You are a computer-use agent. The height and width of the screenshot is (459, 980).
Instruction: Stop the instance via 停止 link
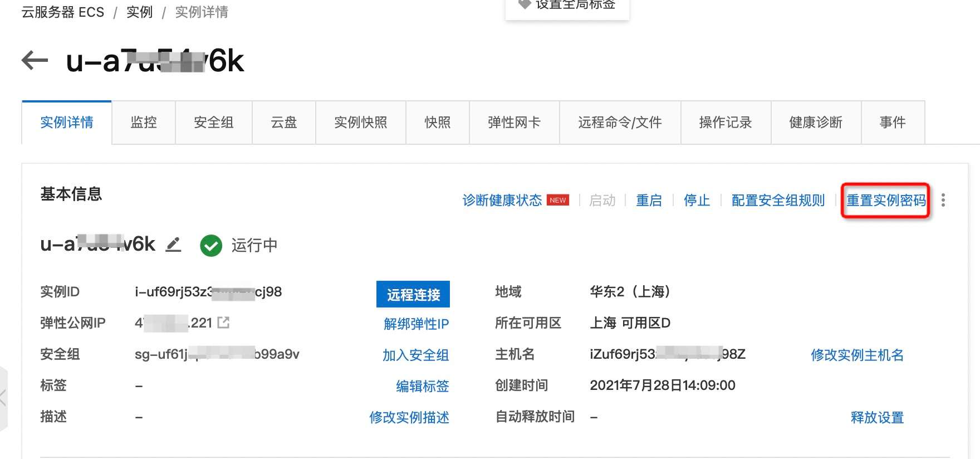697,201
